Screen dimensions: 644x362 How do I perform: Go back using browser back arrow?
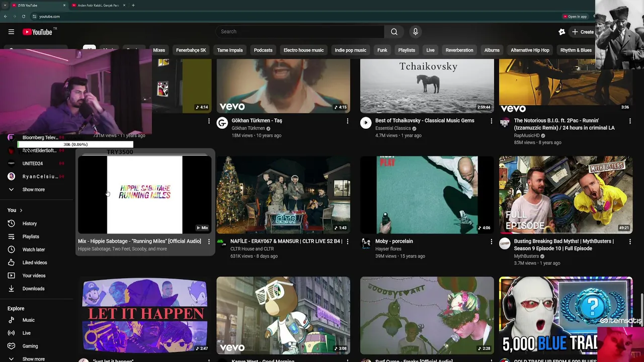click(5, 16)
